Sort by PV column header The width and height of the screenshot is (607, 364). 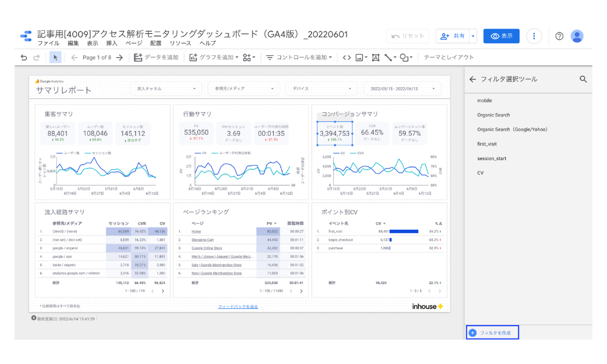click(271, 224)
